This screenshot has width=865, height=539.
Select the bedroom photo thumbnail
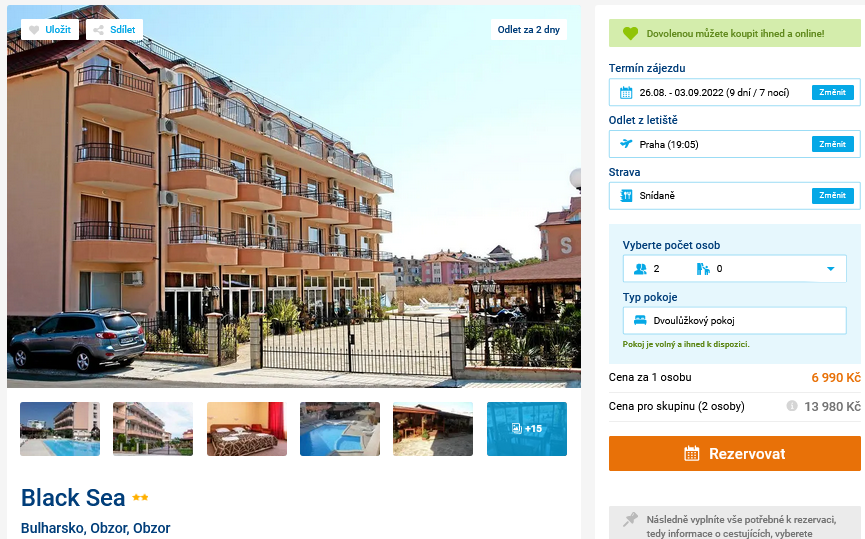coord(247,429)
